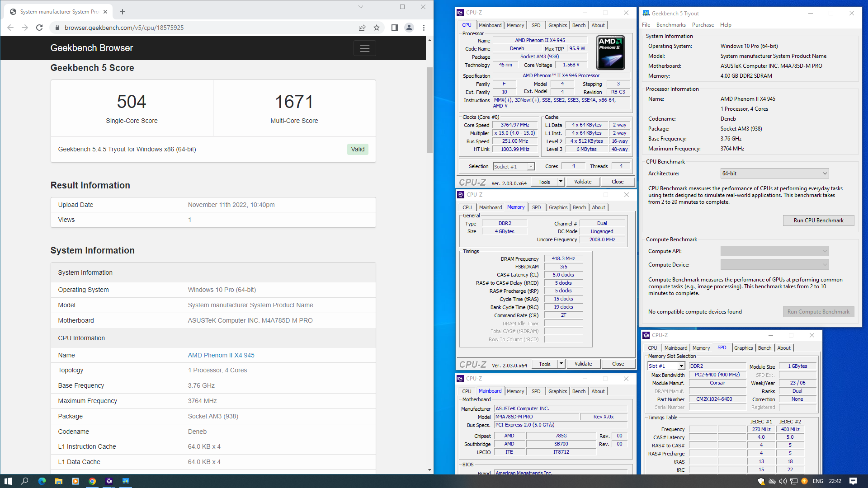The height and width of the screenshot is (488, 868).
Task: Click Run Compute Benchmark button
Action: coord(818,312)
